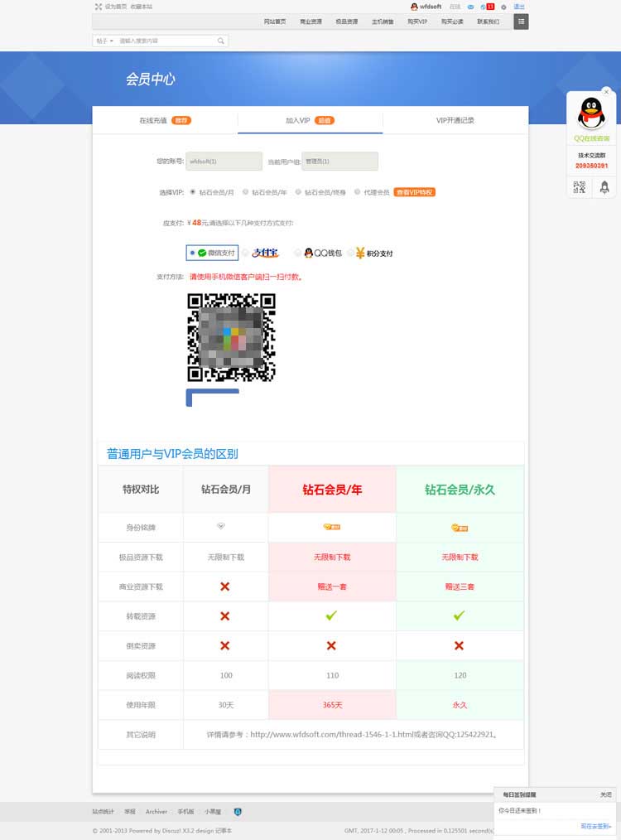Click 退出 logout link

(519, 7)
